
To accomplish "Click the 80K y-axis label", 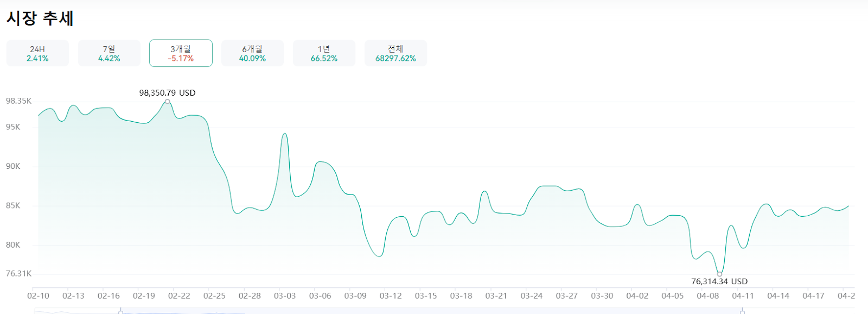I will point(13,245).
